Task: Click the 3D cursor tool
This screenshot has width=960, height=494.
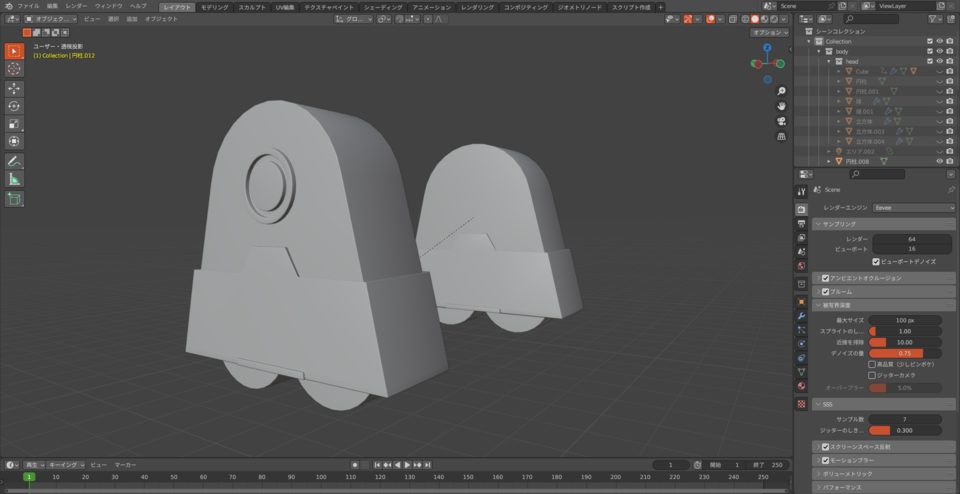Action: 14,69
